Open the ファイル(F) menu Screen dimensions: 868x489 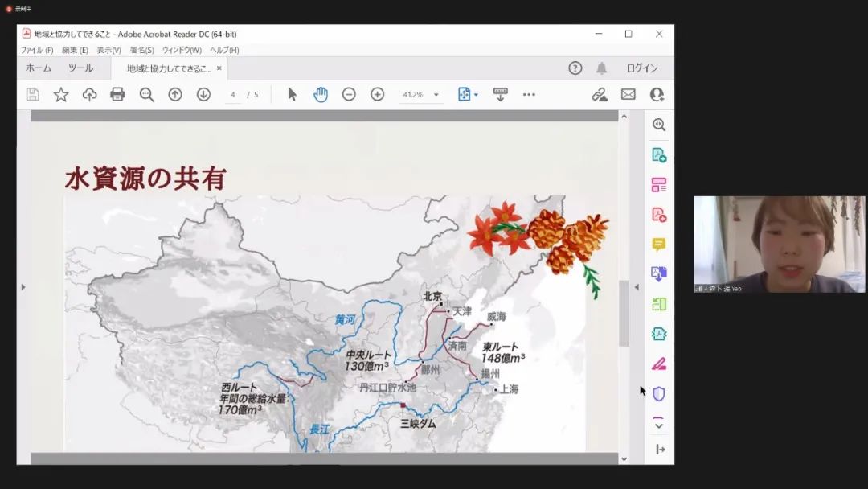(x=37, y=50)
